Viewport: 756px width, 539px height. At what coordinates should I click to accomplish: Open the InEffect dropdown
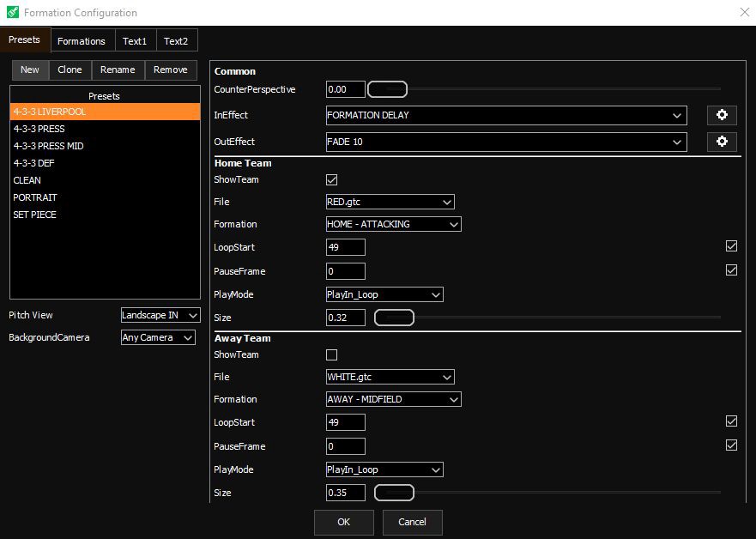[506, 115]
